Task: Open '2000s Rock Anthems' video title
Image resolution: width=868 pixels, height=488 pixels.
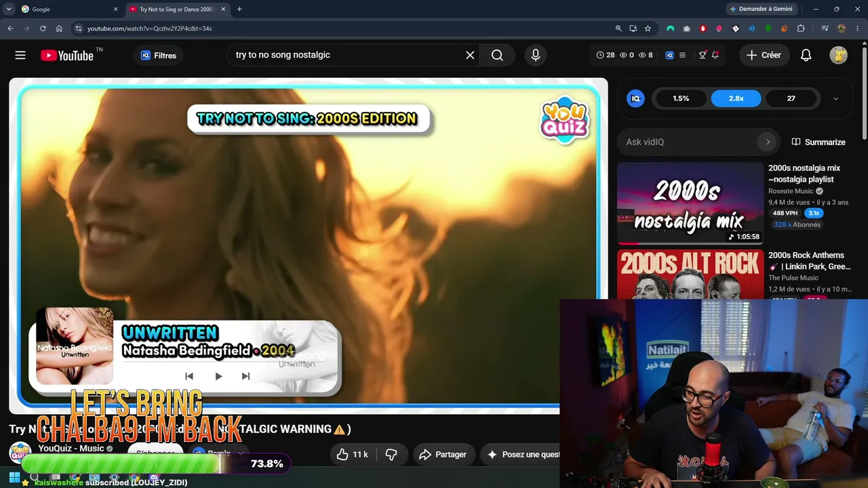Action: (x=810, y=261)
